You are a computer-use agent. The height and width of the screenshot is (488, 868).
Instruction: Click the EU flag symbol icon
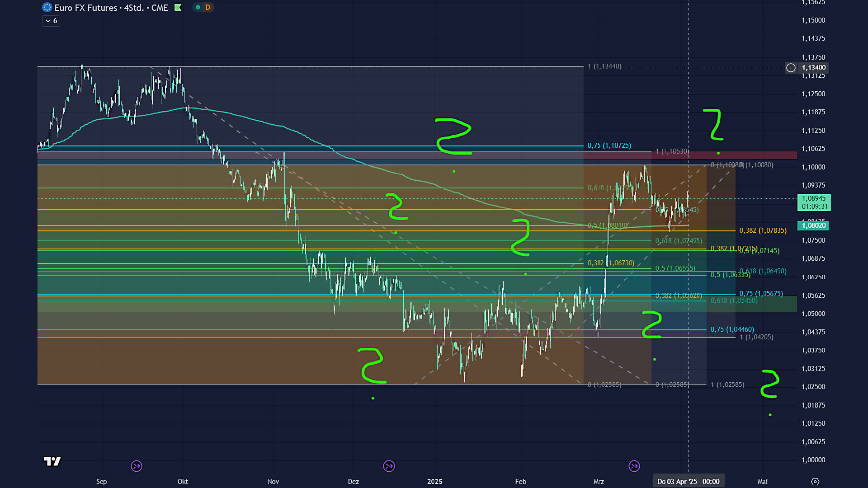47,7
